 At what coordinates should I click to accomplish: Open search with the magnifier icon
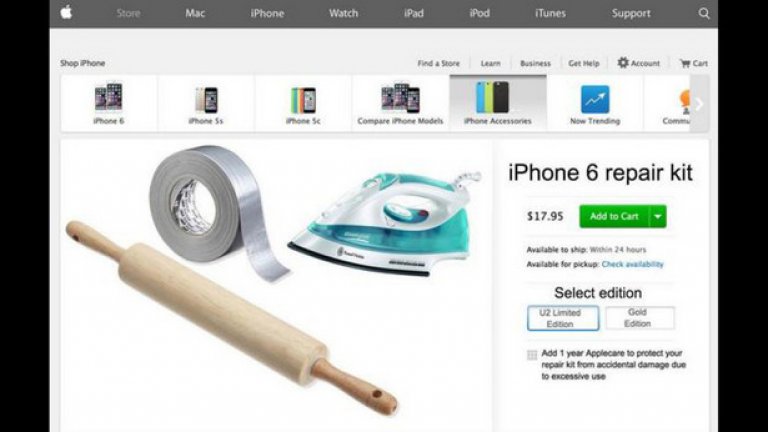pyautogui.click(x=704, y=13)
